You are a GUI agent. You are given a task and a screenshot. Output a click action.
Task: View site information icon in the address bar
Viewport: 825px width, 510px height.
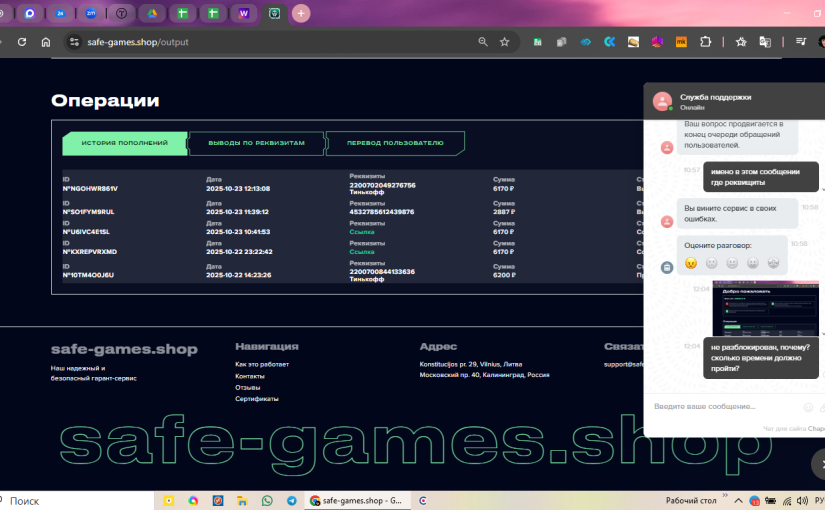coord(72,42)
